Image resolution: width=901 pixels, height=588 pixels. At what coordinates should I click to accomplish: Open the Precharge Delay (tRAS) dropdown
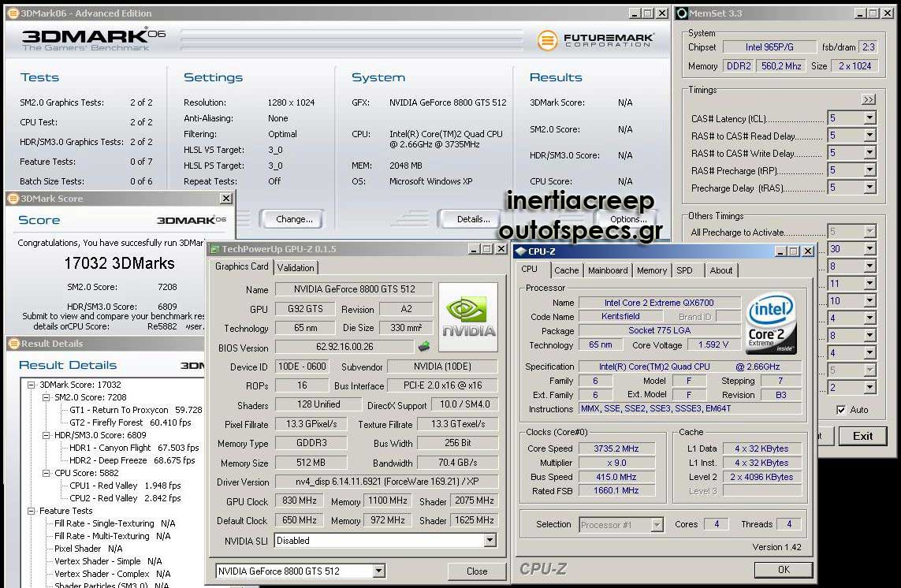pyautogui.click(x=870, y=188)
